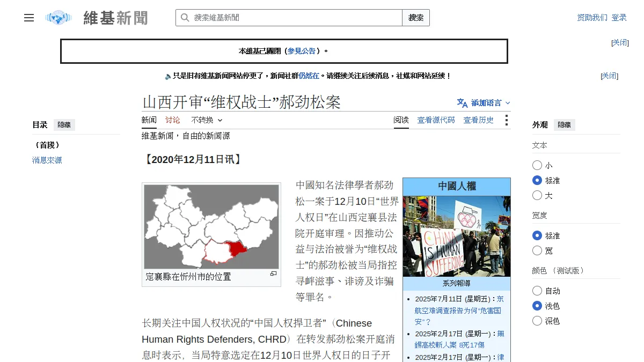This screenshot has height=362, width=644.
Task: Choose 深色 color mode
Action: tap(537, 321)
